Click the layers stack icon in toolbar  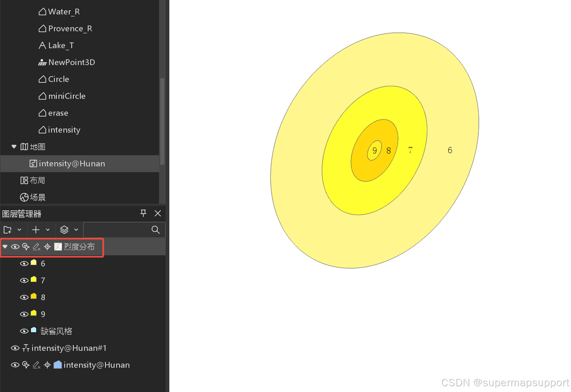coord(64,230)
